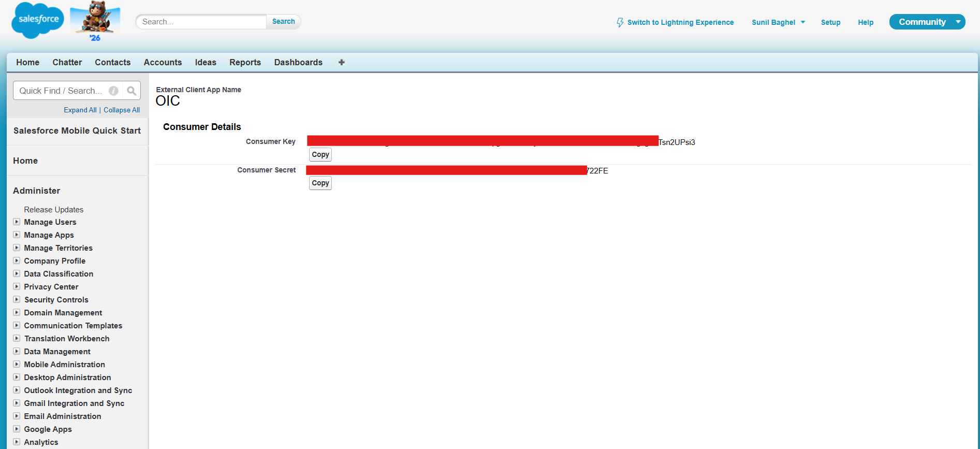Expand the Translation Workbench section
Screen dimensions: 980x449
(17, 338)
